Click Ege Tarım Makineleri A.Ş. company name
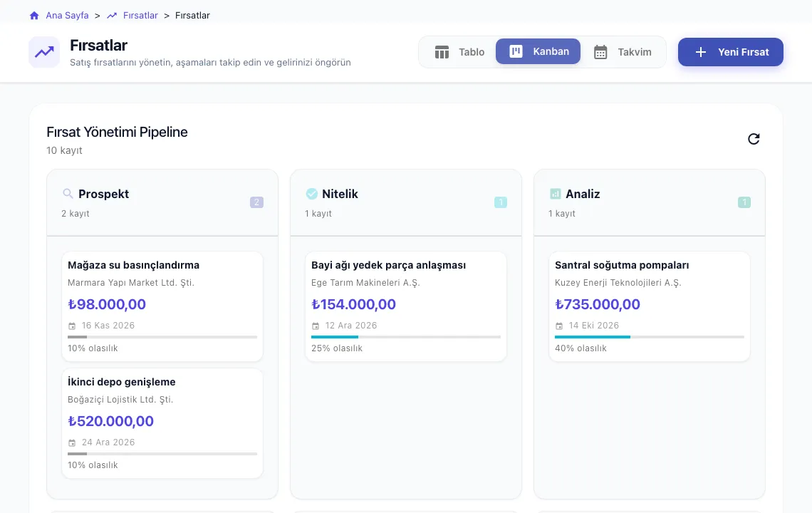 pyautogui.click(x=365, y=282)
